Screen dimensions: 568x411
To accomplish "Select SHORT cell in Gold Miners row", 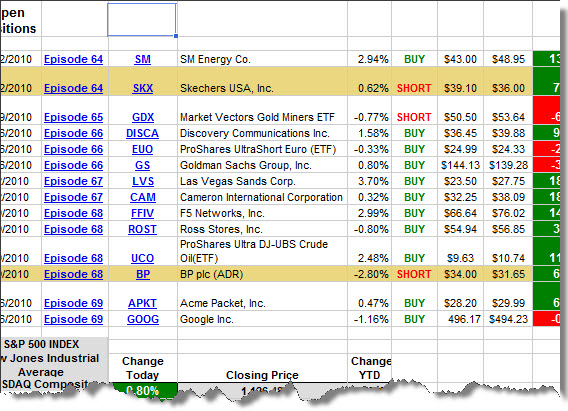I will (414, 110).
